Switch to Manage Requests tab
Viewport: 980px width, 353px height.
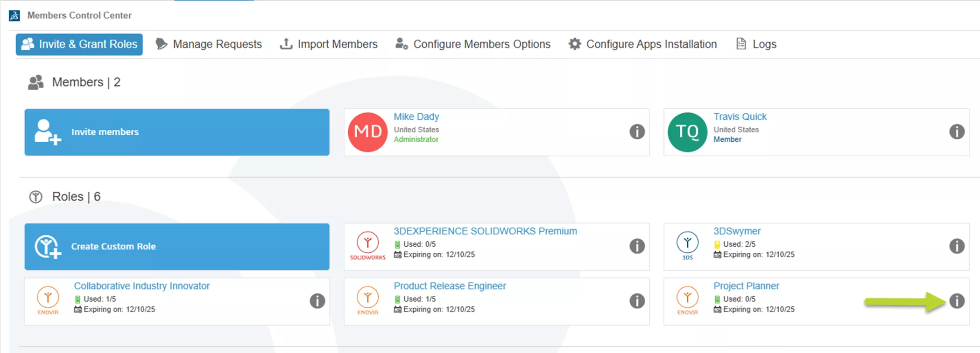(209, 44)
